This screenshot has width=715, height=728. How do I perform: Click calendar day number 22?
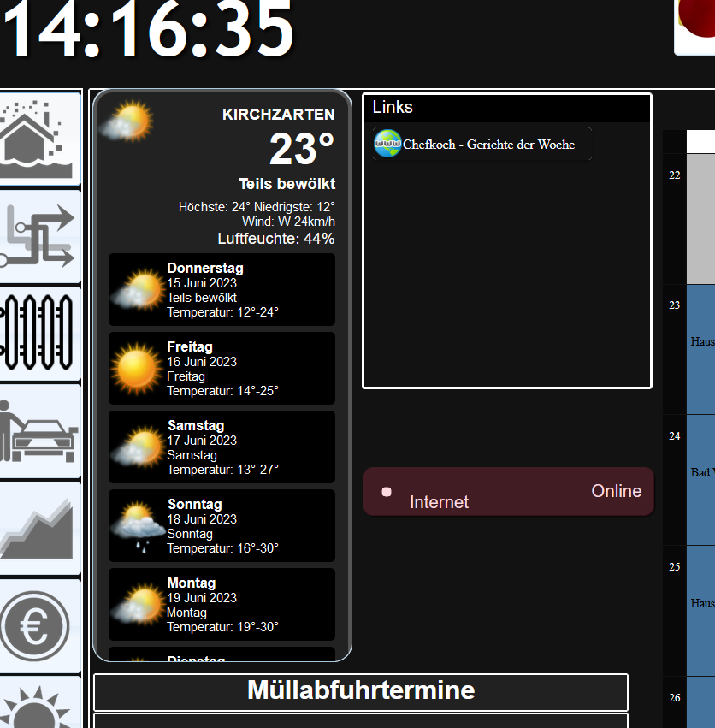675,175
